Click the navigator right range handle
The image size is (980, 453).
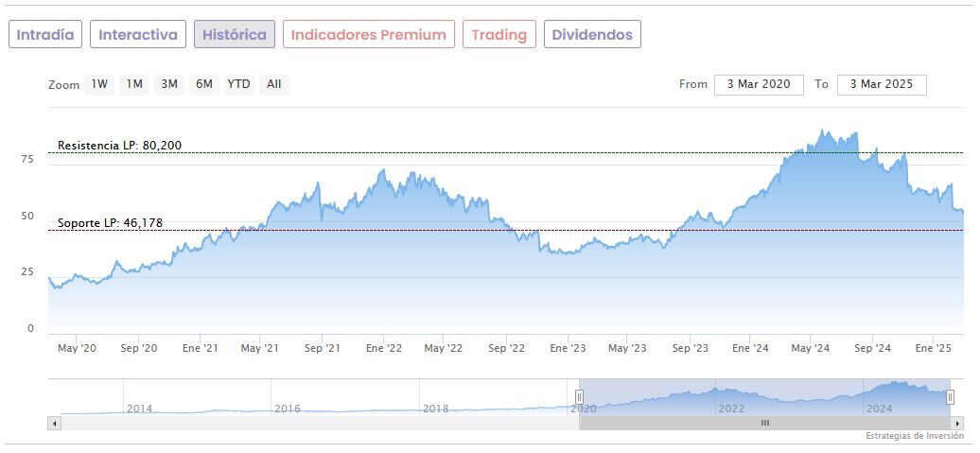pyautogui.click(x=951, y=397)
